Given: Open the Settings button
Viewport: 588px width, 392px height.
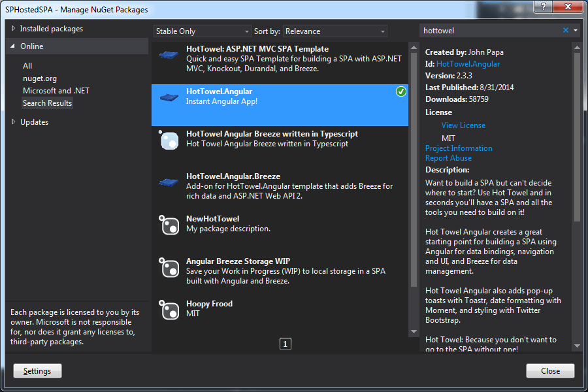Looking at the screenshot, I should coord(37,371).
